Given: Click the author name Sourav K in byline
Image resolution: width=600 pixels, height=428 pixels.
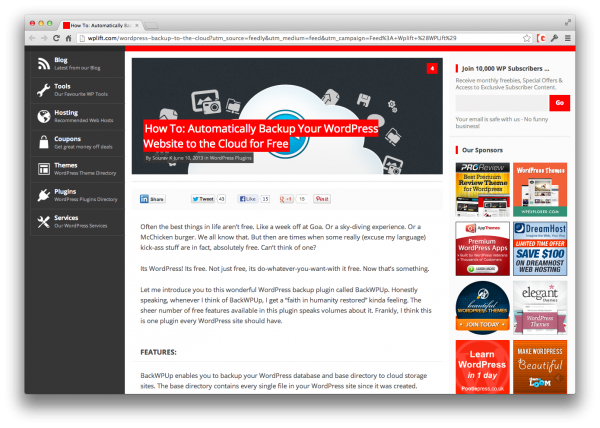Looking at the screenshot, I should click(162, 158).
